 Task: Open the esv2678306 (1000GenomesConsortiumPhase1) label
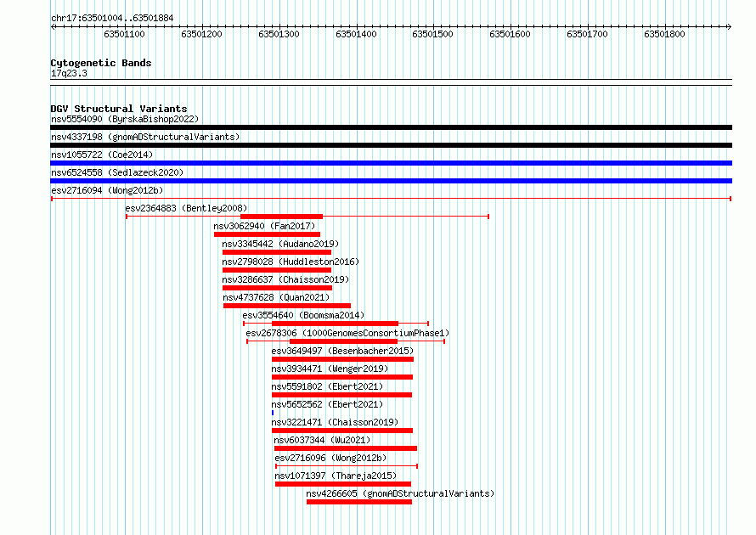(x=347, y=333)
